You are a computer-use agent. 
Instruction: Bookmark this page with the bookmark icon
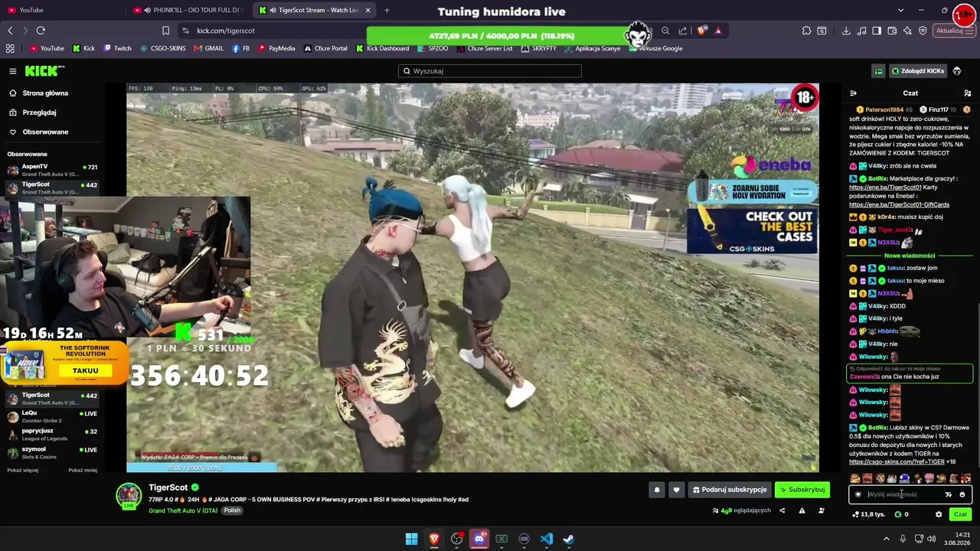point(165,31)
